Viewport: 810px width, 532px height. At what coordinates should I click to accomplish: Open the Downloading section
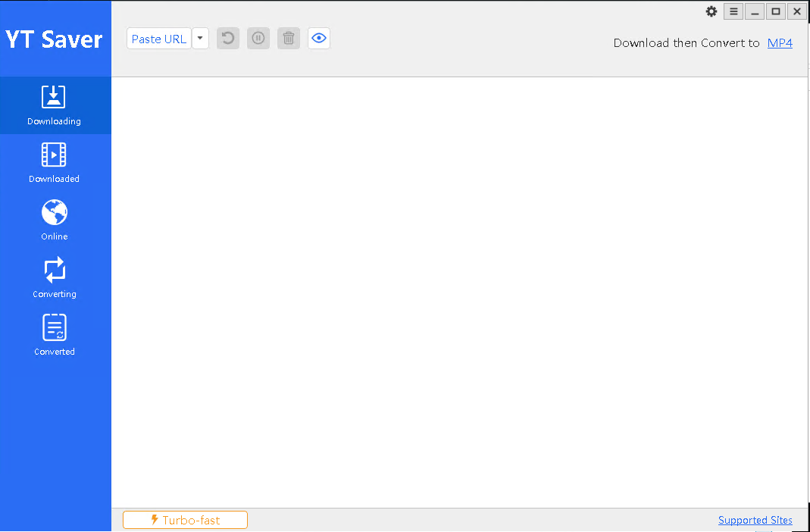[x=55, y=105]
